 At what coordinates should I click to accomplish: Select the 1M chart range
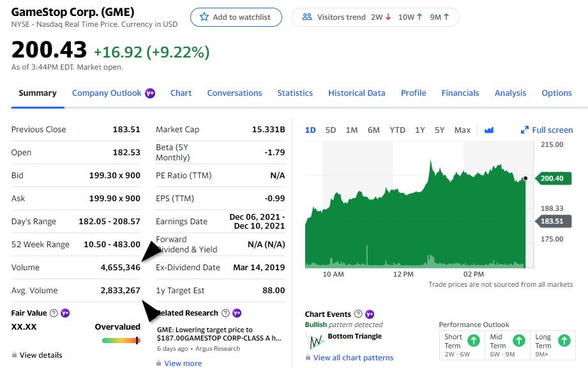(x=351, y=130)
